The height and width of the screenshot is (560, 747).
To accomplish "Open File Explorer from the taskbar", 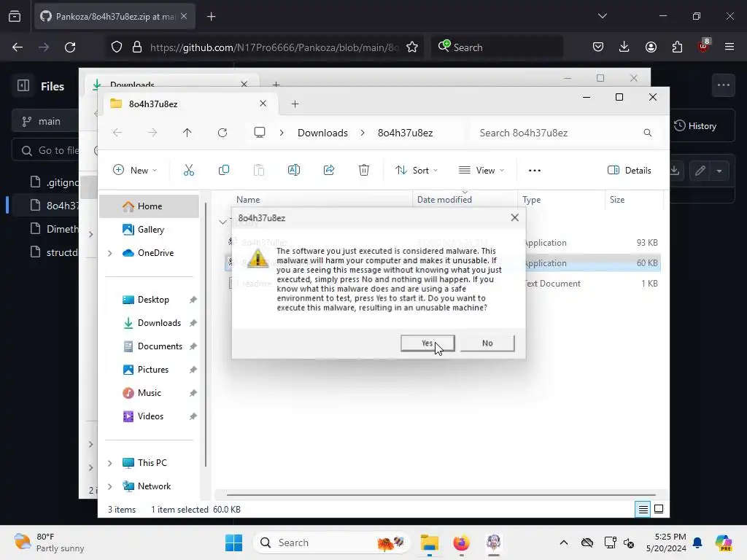I will click(x=429, y=542).
